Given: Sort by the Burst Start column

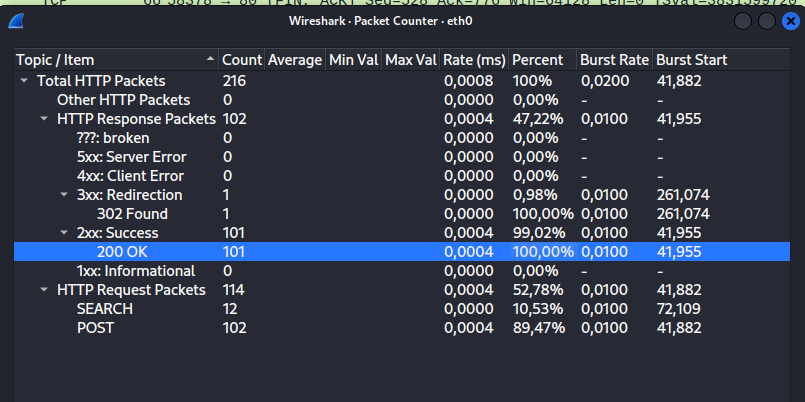Looking at the screenshot, I should tap(721, 60).
